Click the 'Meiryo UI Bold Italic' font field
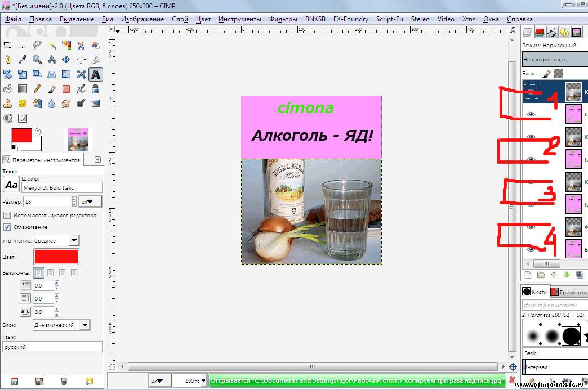Viewport: 588px width, 390px height. [62, 188]
